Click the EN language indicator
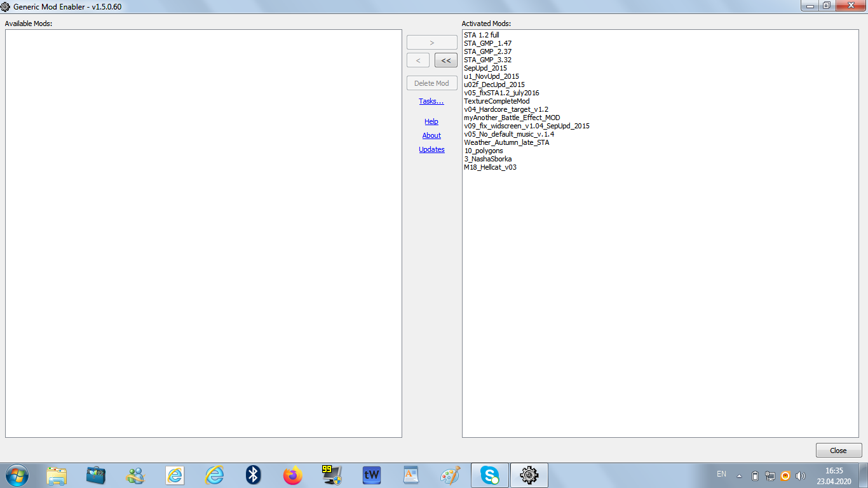This screenshot has width=868, height=488. coord(721,474)
